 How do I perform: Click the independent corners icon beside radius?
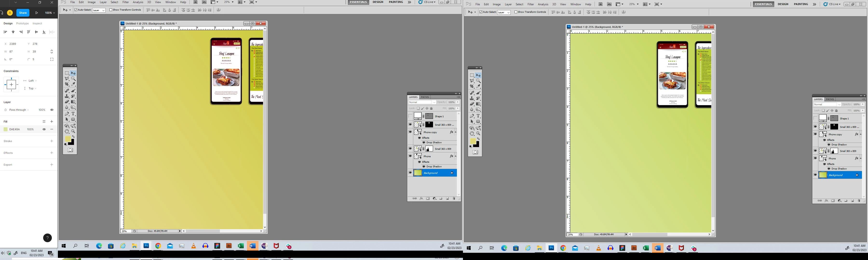click(52, 59)
